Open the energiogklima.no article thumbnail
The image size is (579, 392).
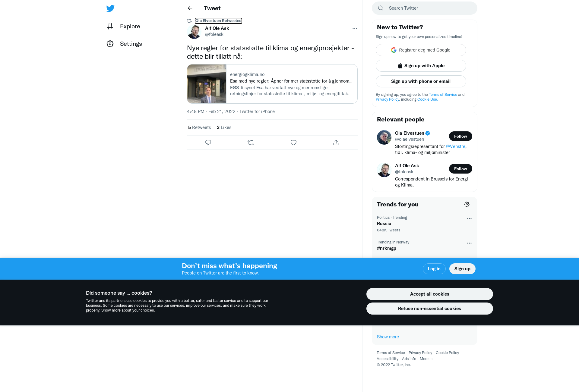click(207, 84)
